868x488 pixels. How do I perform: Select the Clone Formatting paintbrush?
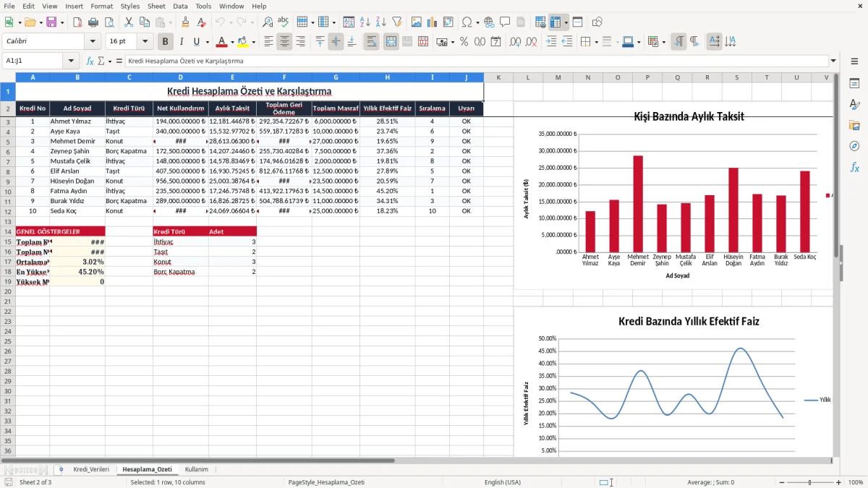[185, 22]
